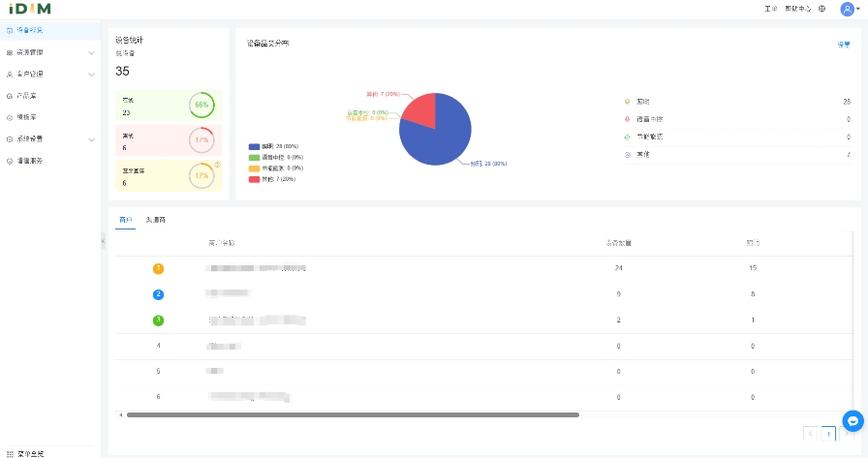Click the 工单 link in header
868x458 pixels.
[771, 9]
